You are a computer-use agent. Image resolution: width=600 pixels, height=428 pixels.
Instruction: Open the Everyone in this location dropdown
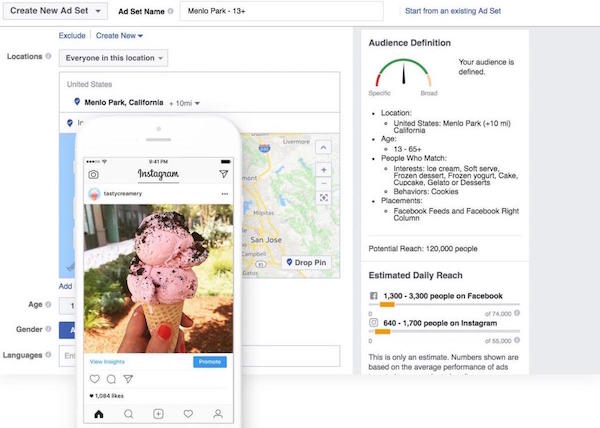[114, 58]
